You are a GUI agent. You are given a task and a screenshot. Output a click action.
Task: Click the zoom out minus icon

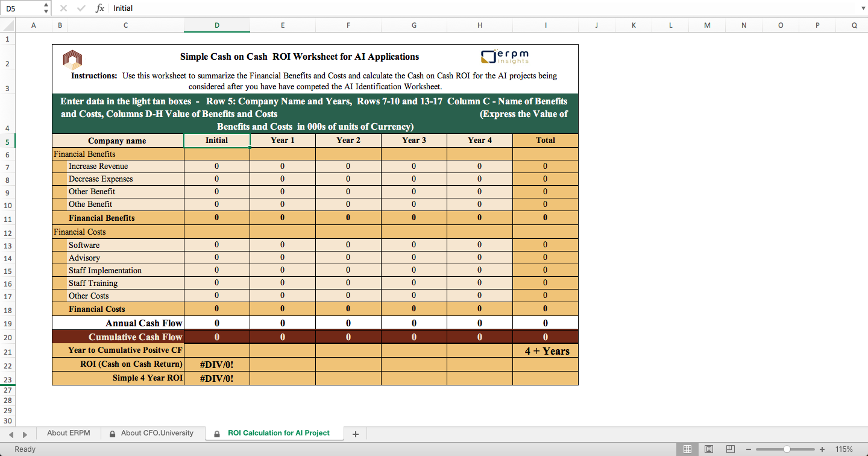click(x=749, y=449)
